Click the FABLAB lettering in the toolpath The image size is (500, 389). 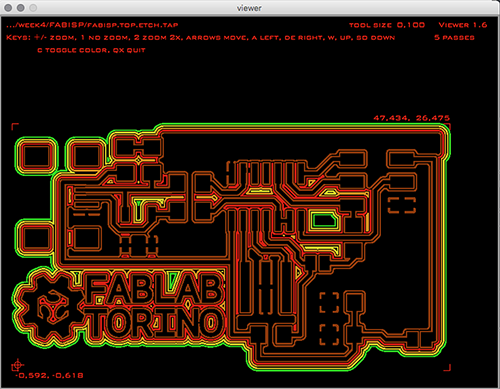click(x=153, y=288)
